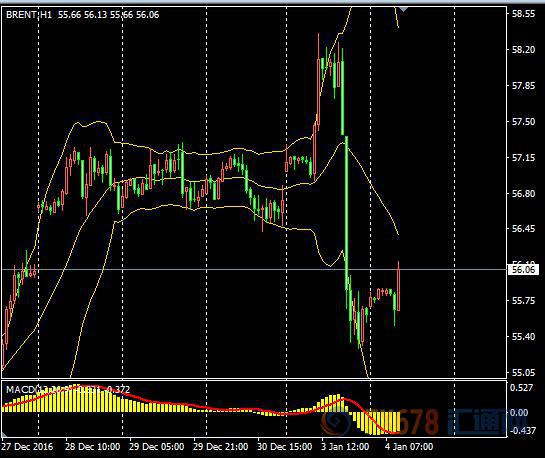
Task: Click the 58.55 level on price scale
Action: click(523, 14)
